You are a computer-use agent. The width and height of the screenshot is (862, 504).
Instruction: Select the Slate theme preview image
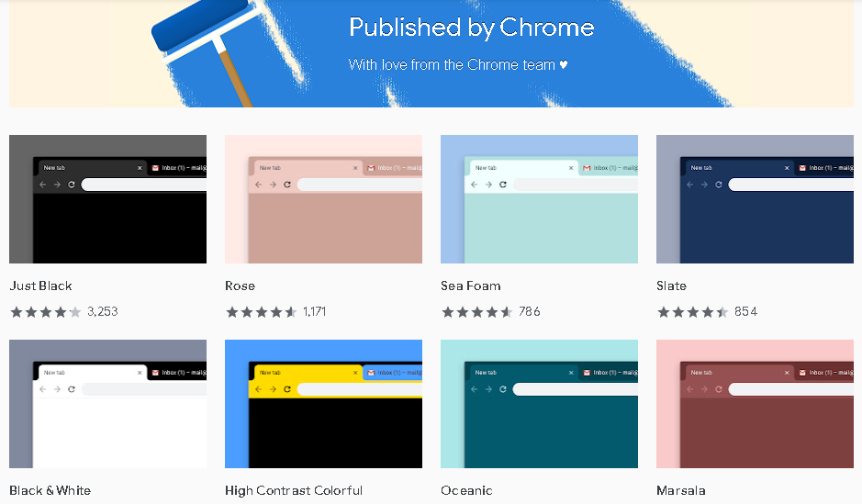pyautogui.click(x=755, y=199)
